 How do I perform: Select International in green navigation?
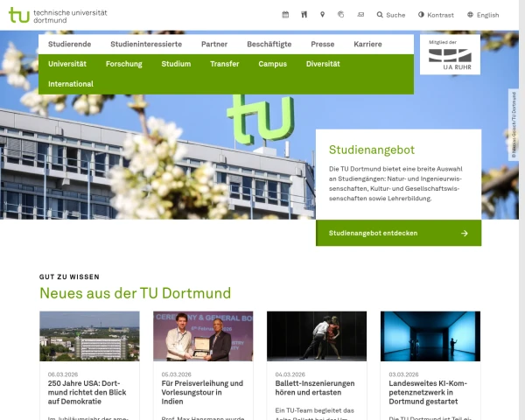[71, 84]
